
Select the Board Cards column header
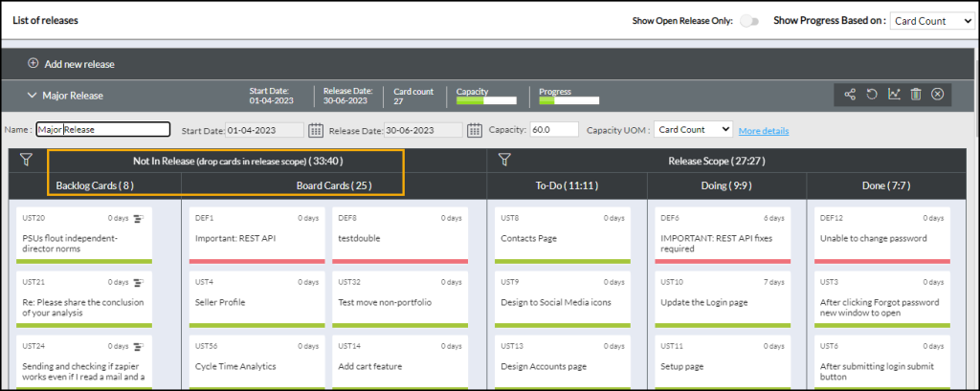[334, 185]
